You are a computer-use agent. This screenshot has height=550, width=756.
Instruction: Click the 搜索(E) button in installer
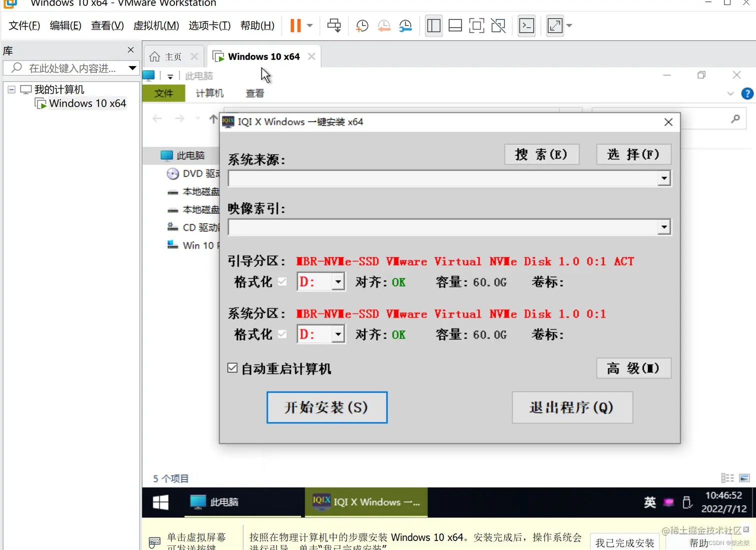tap(542, 154)
